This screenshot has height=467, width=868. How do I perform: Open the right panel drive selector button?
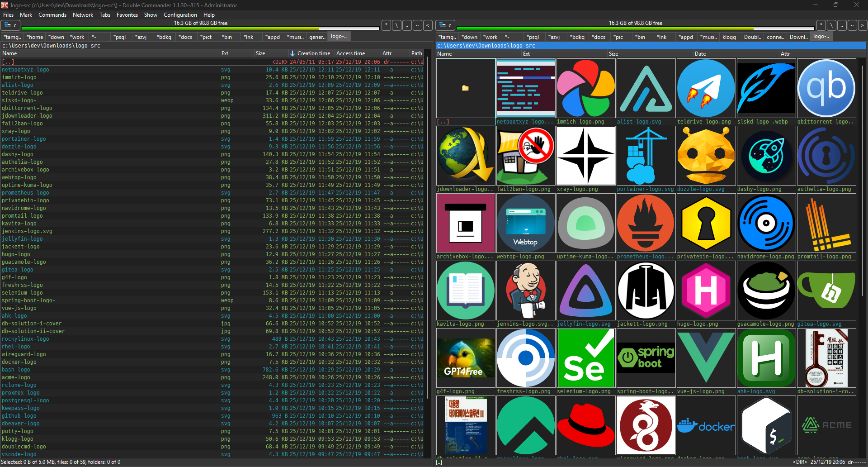click(445, 25)
